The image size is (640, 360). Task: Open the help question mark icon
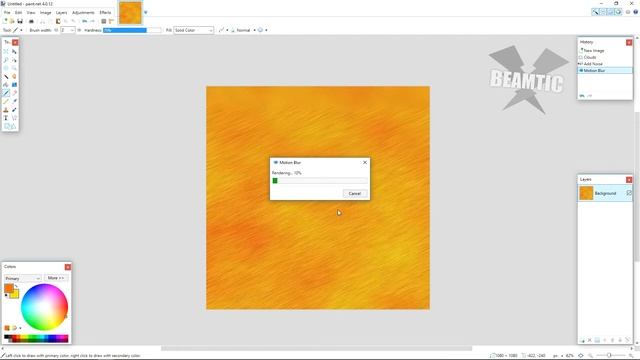coord(636,12)
